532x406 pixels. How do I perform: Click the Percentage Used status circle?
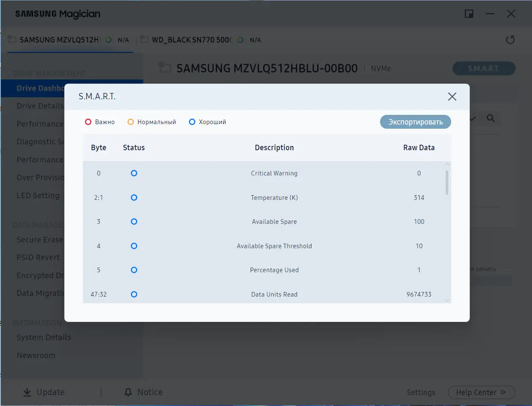pyautogui.click(x=134, y=270)
